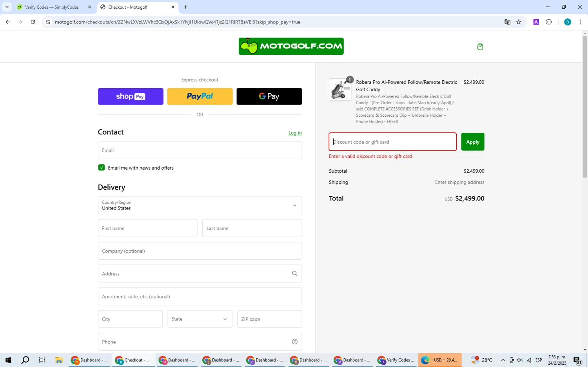Go forward in browser history

[x=20, y=22]
